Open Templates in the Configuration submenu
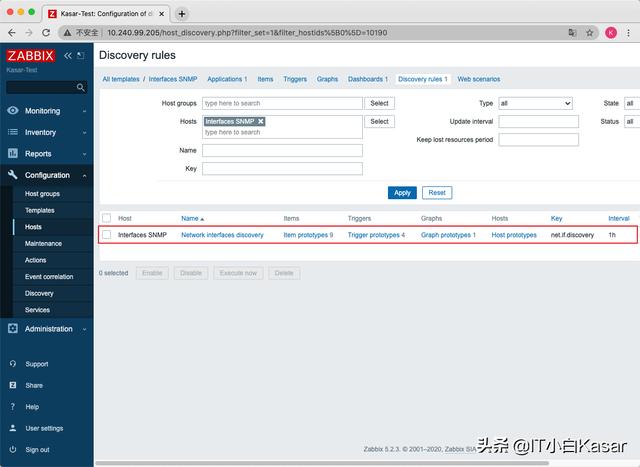This screenshot has width=640, height=467. pyautogui.click(x=40, y=210)
